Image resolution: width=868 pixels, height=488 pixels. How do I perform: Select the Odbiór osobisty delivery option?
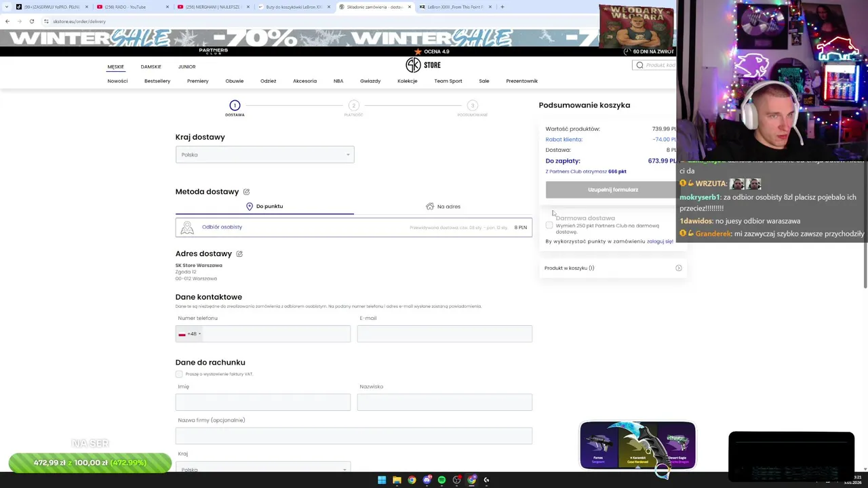pos(353,227)
